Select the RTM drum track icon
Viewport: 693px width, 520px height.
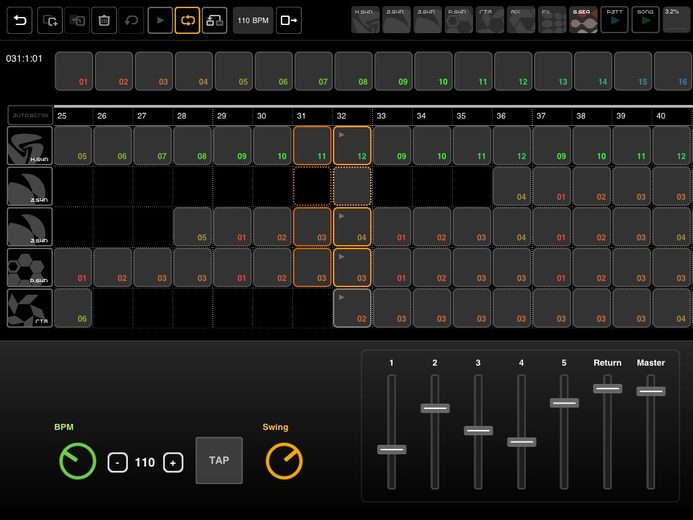30,308
